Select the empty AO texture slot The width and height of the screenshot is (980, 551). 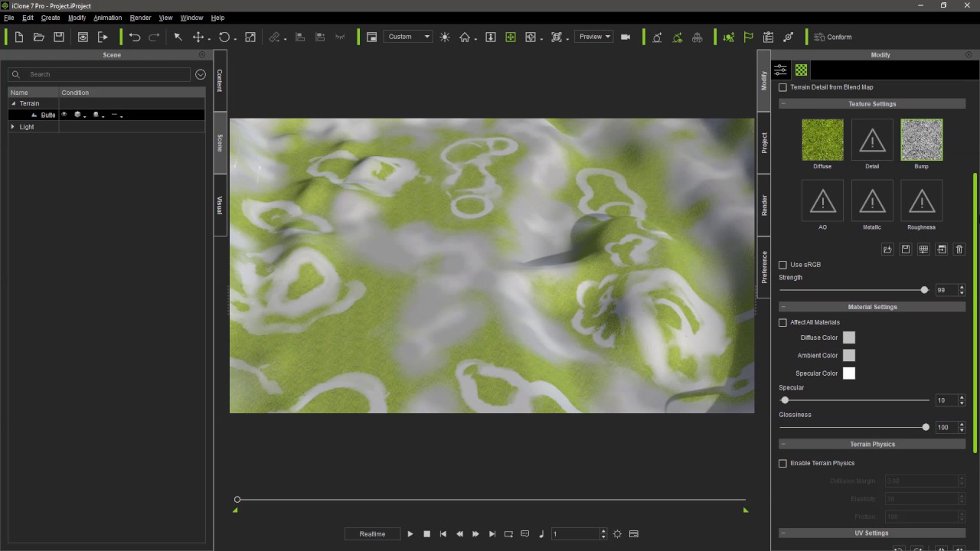tap(822, 201)
